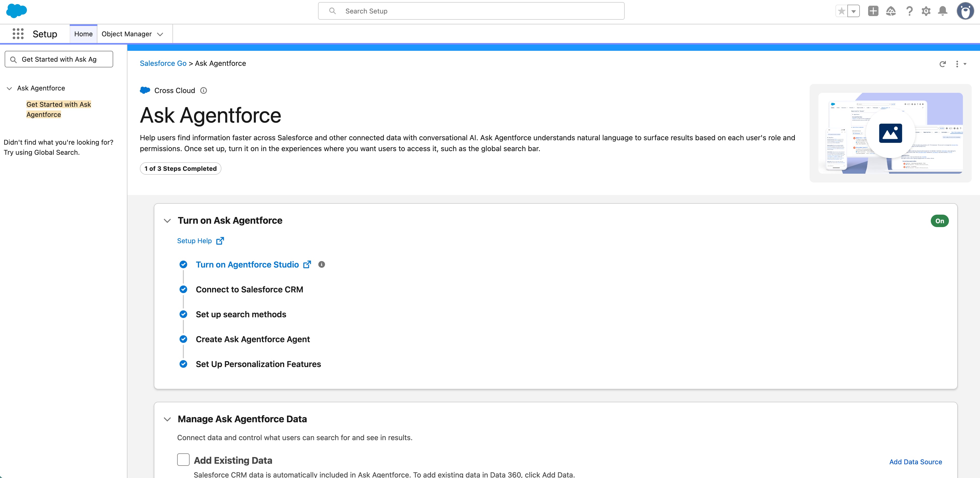
Task: Collapse the Ask Agentforce tree node
Action: pos(9,88)
